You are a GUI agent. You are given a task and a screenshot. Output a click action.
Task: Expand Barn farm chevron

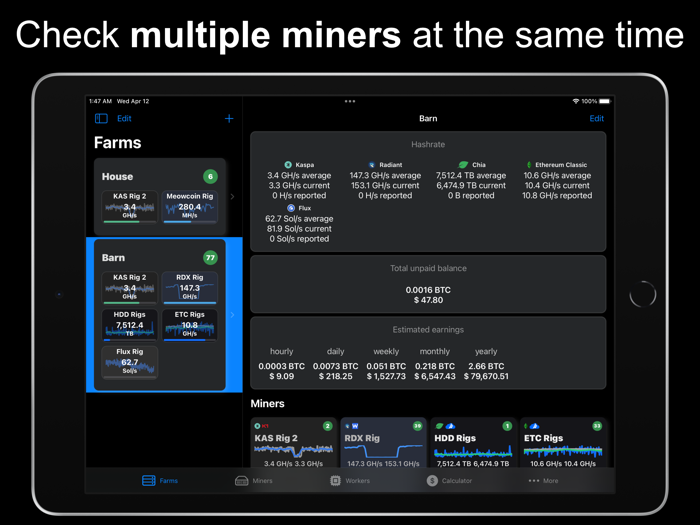point(232,315)
